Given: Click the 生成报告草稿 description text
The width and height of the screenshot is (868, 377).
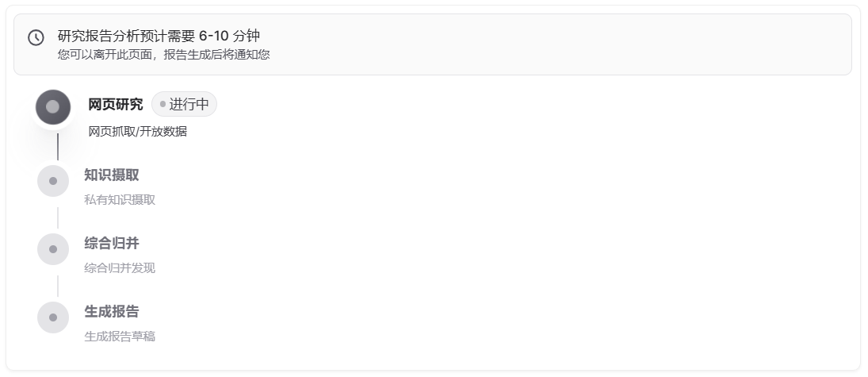Looking at the screenshot, I should coord(120,336).
